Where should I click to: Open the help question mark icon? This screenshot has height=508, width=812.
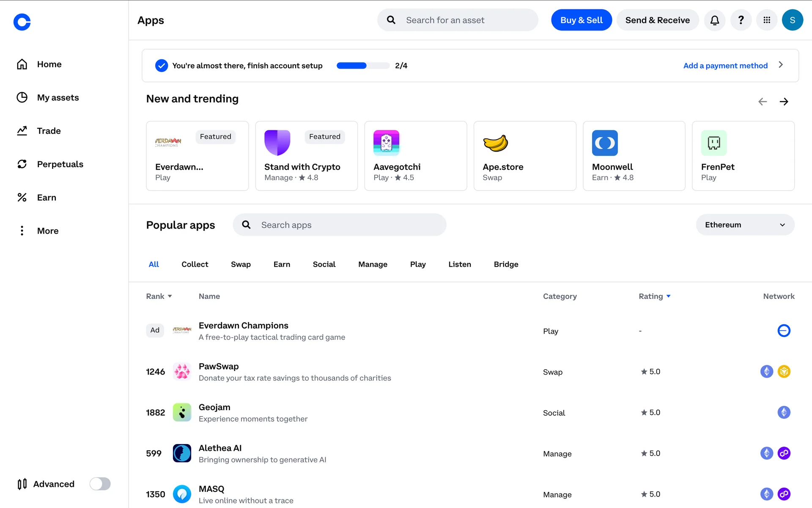pos(741,20)
